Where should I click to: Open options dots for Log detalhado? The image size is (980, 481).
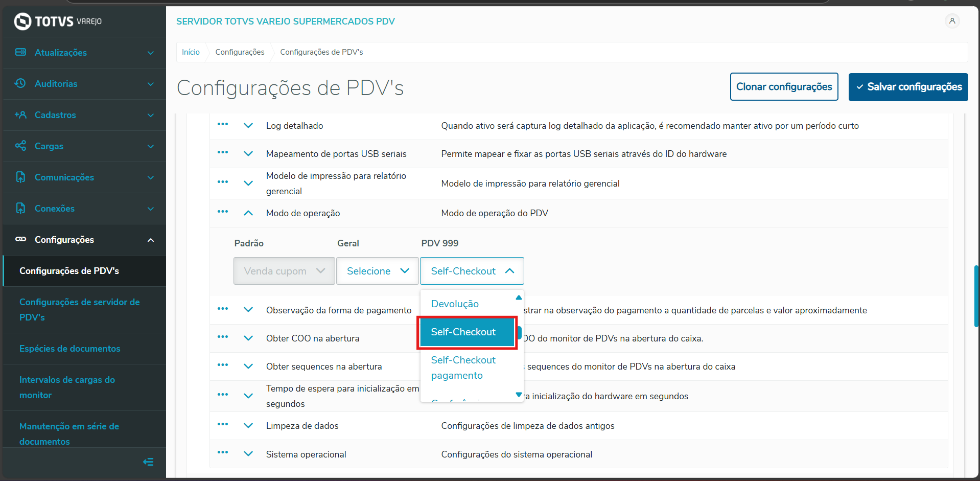pos(223,124)
